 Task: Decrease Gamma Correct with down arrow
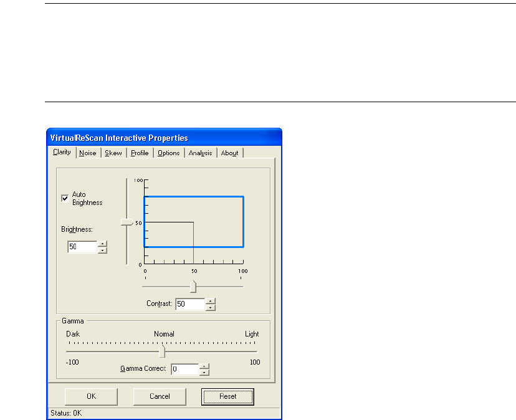tap(204, 373)
